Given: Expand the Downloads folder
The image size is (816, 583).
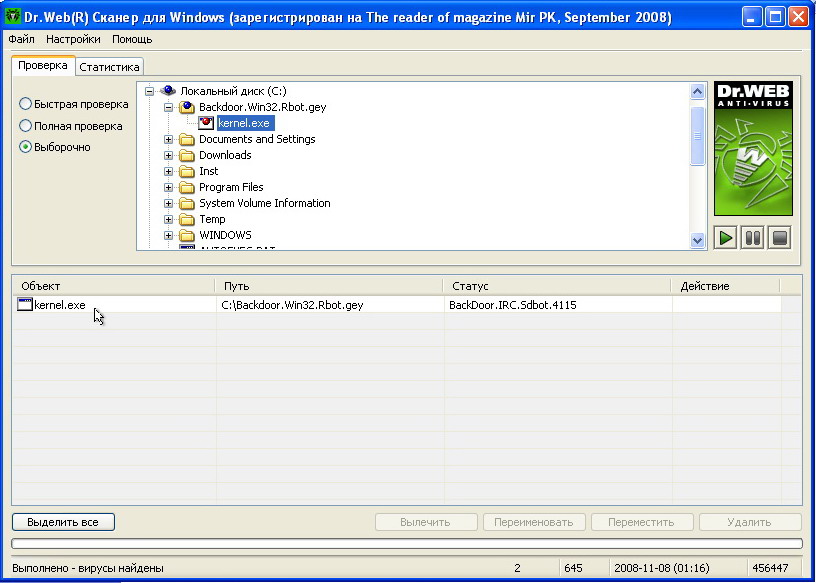Looking at the screenshot, I should [x=168, y=155].
